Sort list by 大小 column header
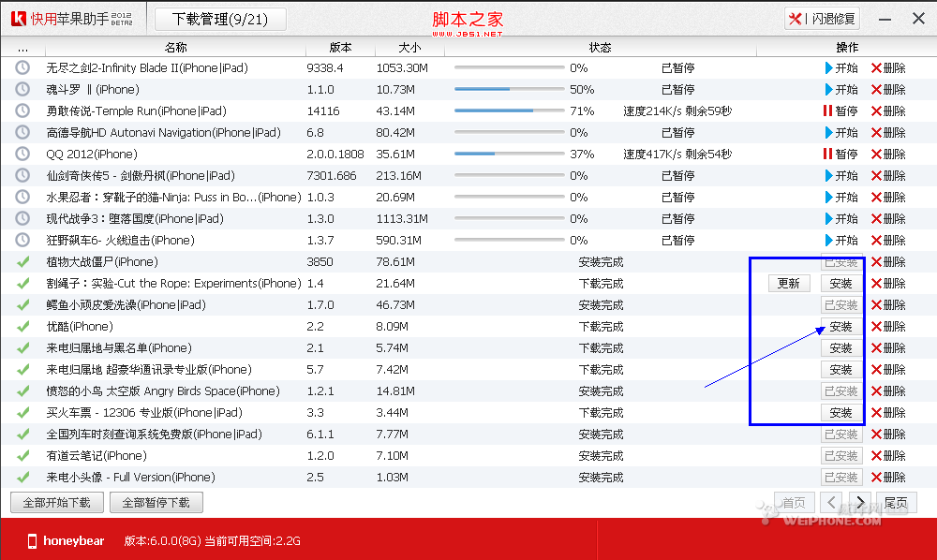937x560 pixels. point(410,47)
